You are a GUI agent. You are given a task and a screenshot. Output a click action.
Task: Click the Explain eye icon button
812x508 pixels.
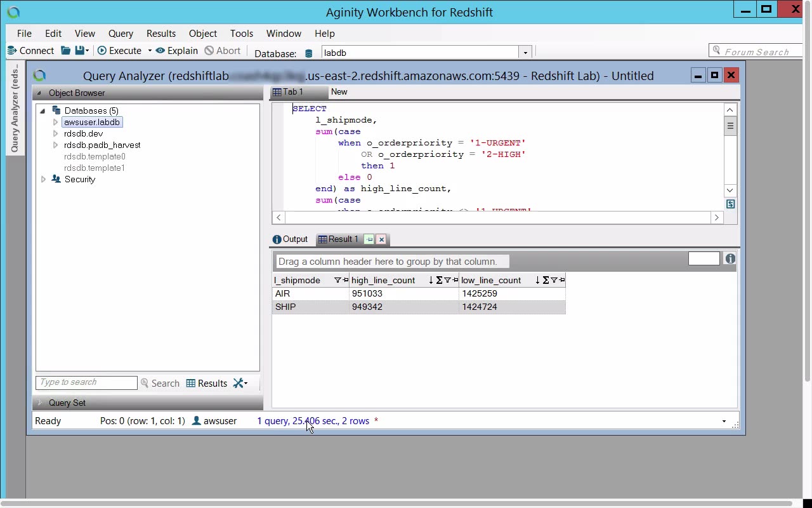pos(177,51)
